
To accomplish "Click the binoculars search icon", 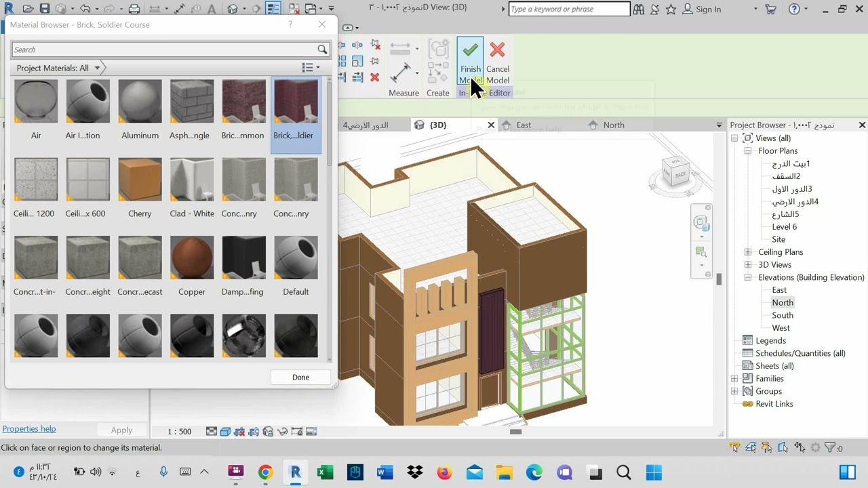I will 639,9.
